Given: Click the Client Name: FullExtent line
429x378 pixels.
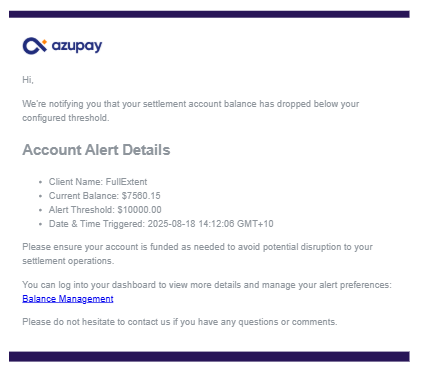Looking at the screenshot, I should (x=98, y=182).
